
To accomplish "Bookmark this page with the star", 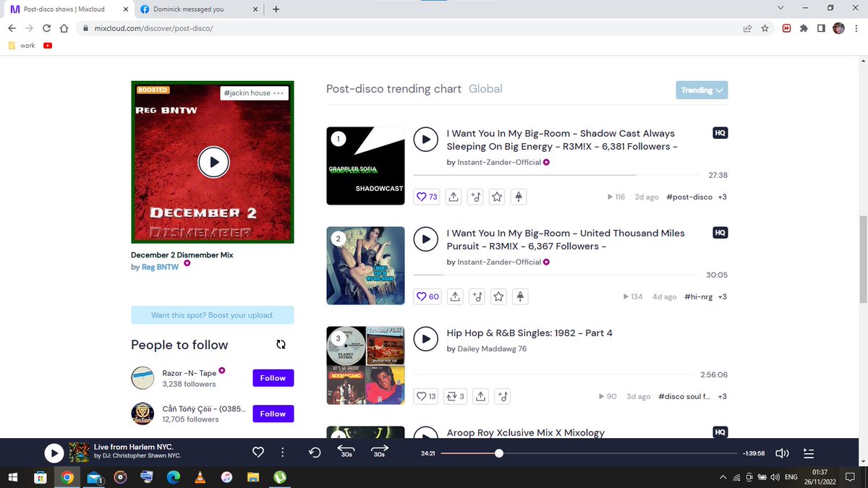I will (765, 29).
